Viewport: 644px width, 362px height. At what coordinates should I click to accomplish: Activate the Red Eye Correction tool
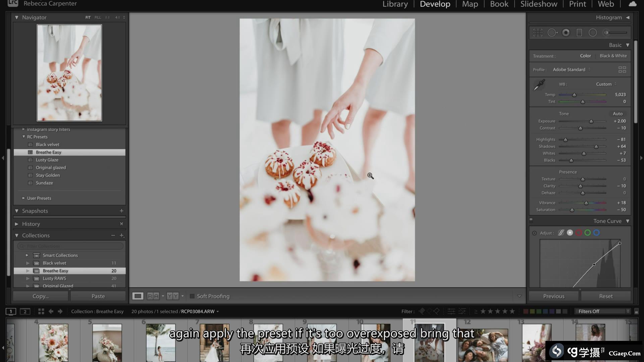pyautogui.click(x=566, y=33)
